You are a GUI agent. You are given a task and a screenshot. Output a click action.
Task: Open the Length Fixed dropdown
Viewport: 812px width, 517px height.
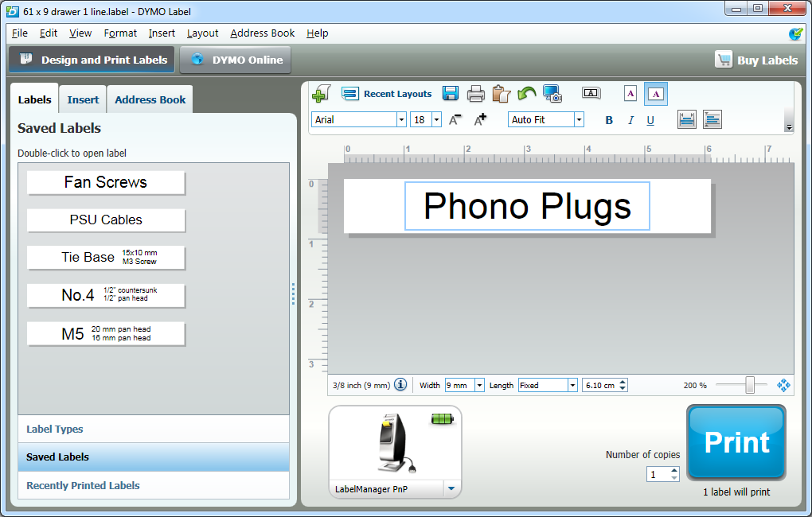(572, 385)
